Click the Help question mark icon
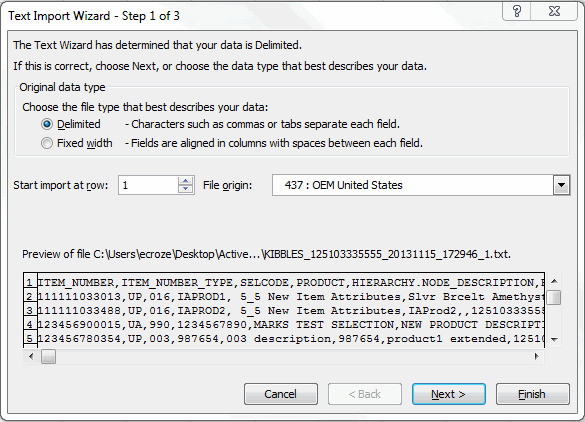The image size is (585, 422). (x=517, y=11)
